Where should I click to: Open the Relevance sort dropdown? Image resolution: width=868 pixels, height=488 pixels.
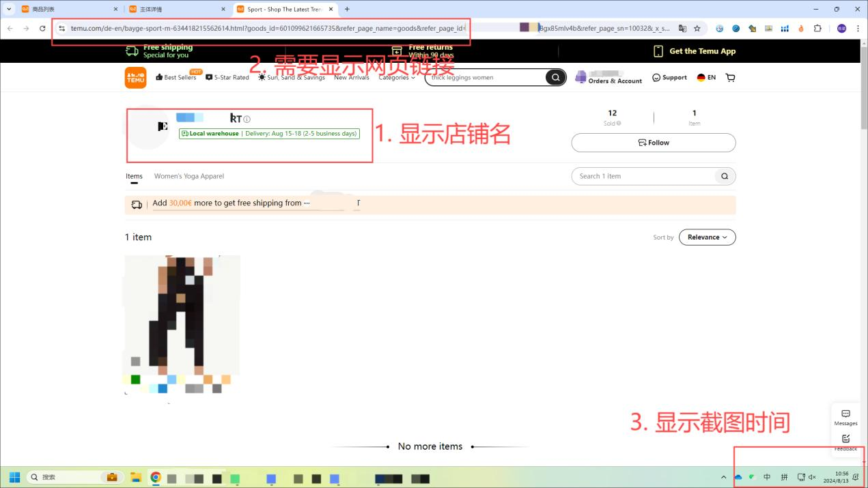(707, 237)
